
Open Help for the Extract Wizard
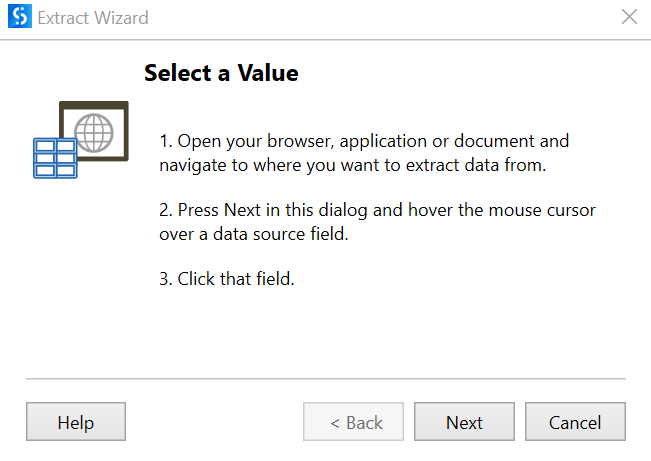(x=76, y=422)
